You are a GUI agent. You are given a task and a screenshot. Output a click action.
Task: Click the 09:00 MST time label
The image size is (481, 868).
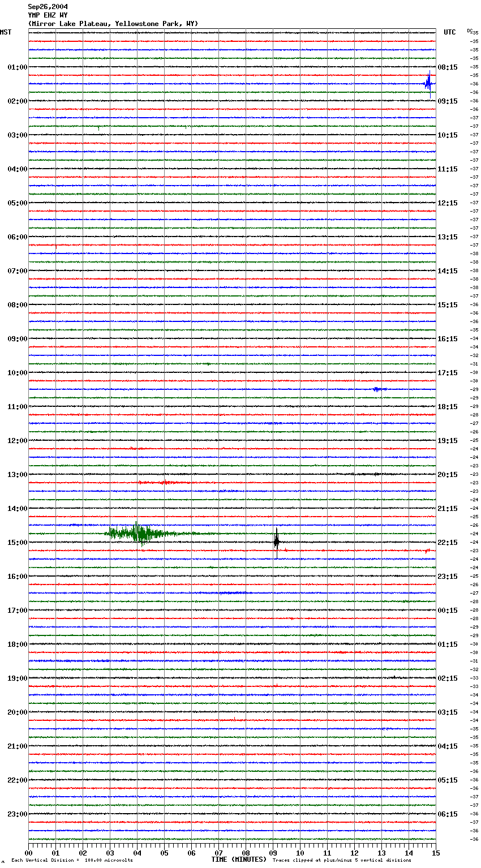coord(18,339)
